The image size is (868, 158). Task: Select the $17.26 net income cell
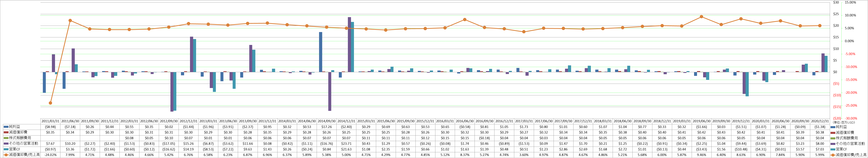[x=326, y=127]
